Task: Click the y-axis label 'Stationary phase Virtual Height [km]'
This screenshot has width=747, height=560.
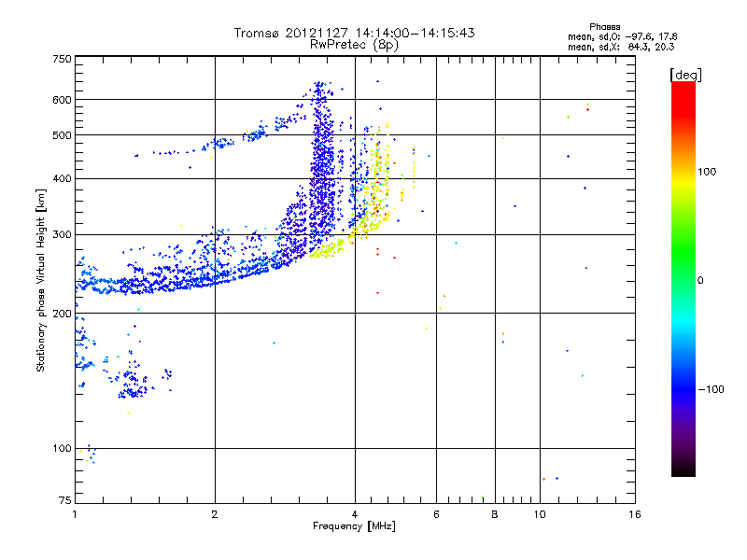Action: click(41, 280)
